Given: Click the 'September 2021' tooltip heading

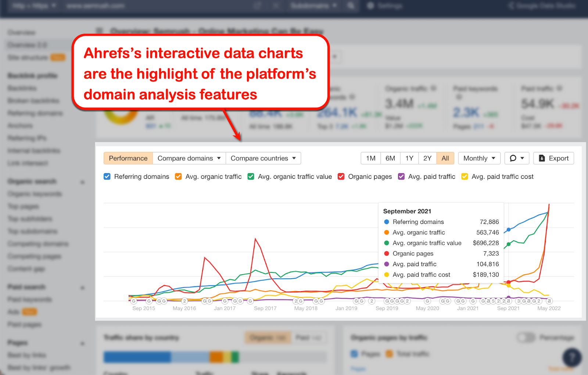Looking at the screenshot, I should [407, 211].
